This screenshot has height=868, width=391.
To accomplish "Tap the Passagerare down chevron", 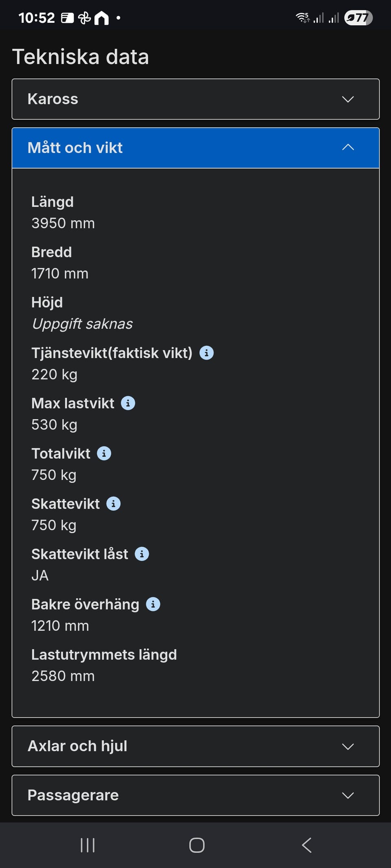I will coord(348,796).
